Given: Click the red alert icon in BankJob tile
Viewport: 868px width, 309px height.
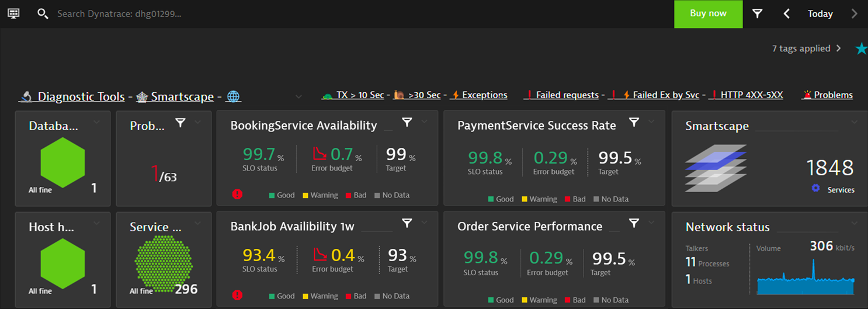Looking at the screenshot, I should [x=237, y=295].
